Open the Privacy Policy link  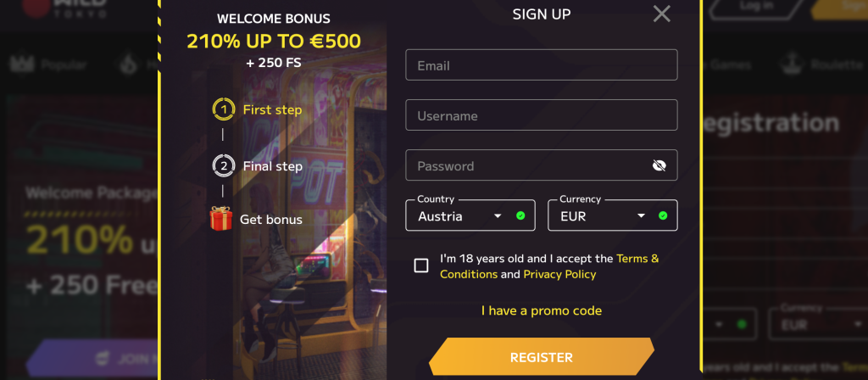559,274
